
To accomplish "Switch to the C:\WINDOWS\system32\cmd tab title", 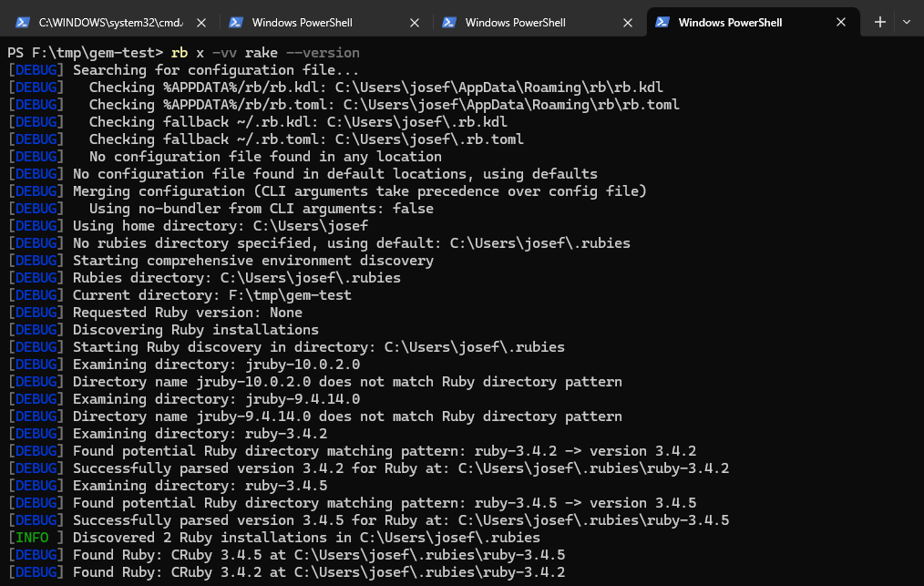I will [109, 22].
